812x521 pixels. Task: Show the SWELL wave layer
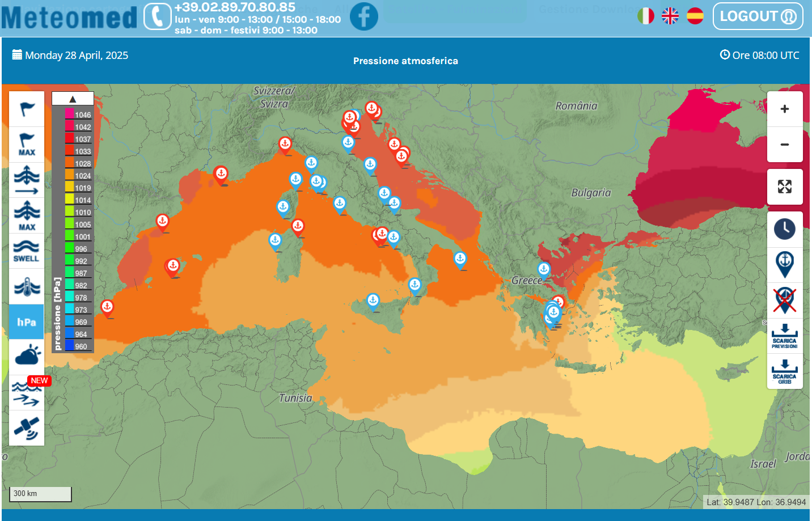click(27, 251)
